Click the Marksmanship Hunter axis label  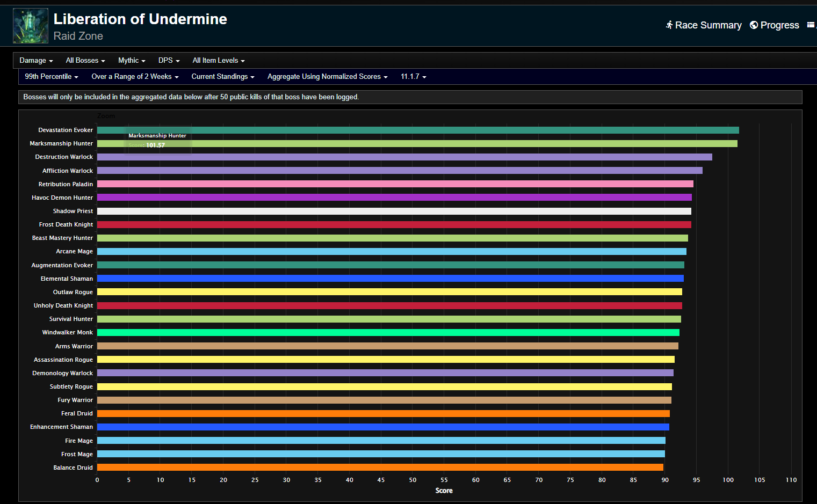point(61,143)
